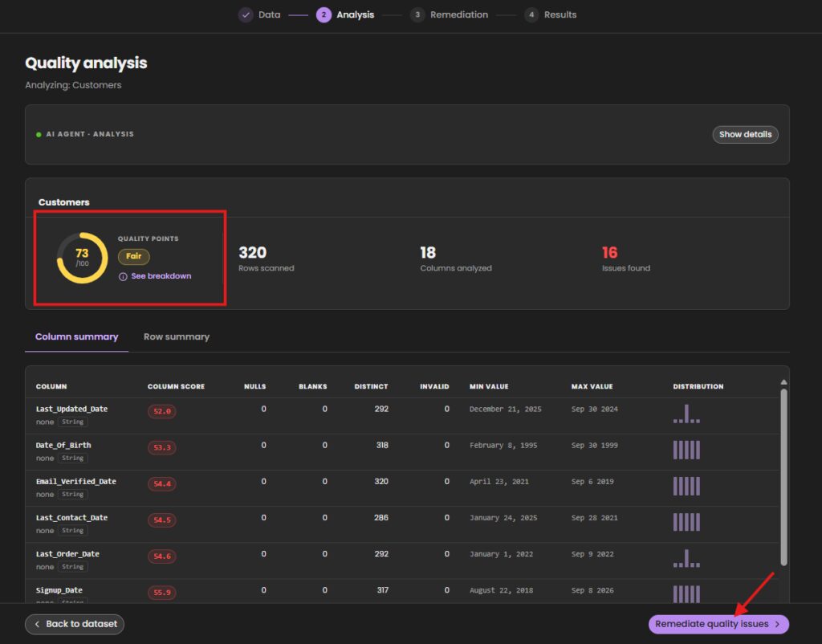Click the DISTINCT column header
Image resolution: width=822 pixels, height=644 pixels.
pos(371,386)
